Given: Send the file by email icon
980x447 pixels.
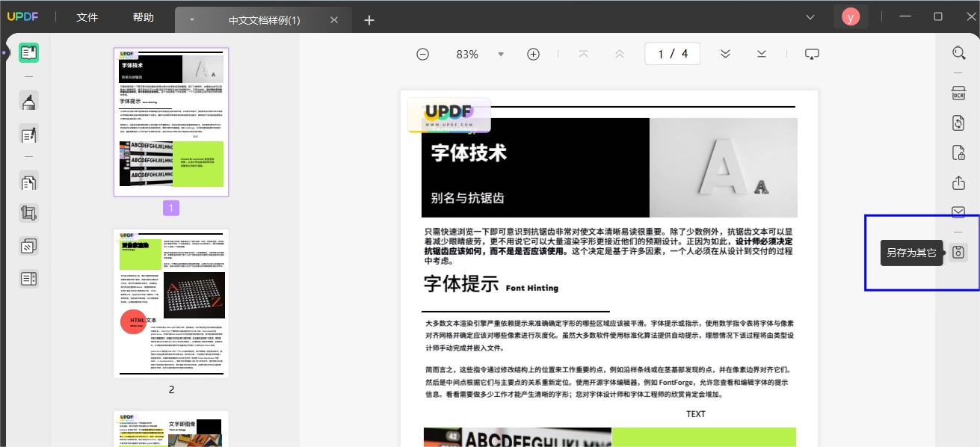Looking at the screenshot, I should (958, 212).
